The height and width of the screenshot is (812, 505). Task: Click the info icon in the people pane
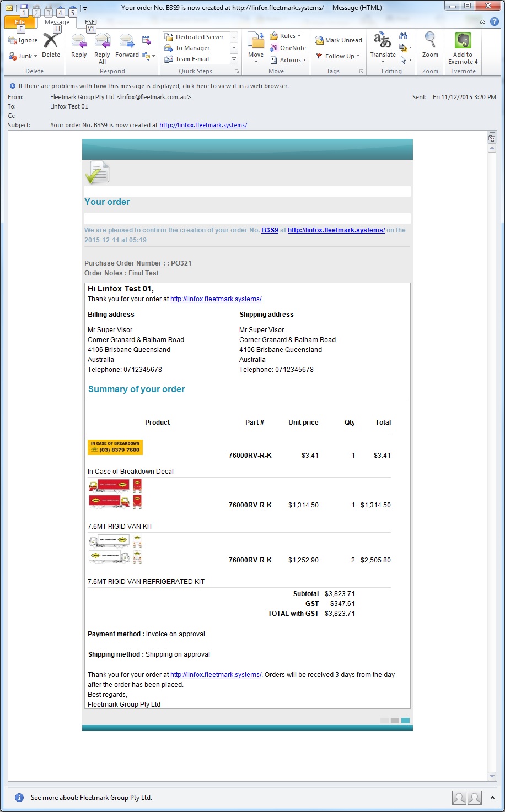[19, 797]
